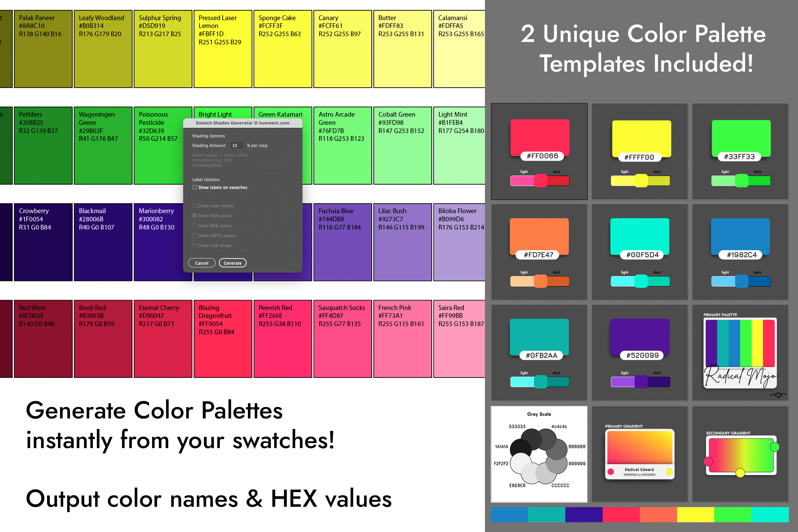The image size is (798, 532).
Task: Check the 'Show CMYK values' option
Action: [195, 235]
